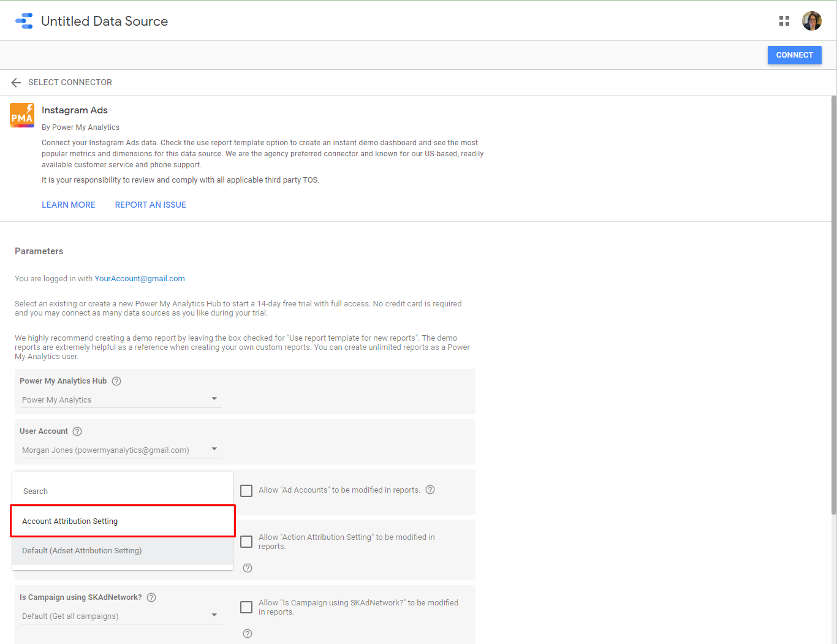
Task: Check Allow Action Attribution Setting to be modified
Action: tap(246, 542)
